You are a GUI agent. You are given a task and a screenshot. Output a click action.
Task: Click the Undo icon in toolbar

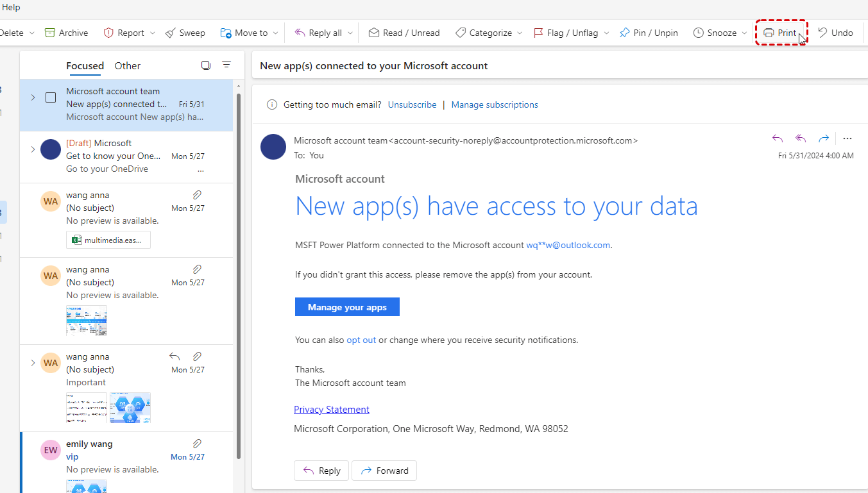click(823, 33)
